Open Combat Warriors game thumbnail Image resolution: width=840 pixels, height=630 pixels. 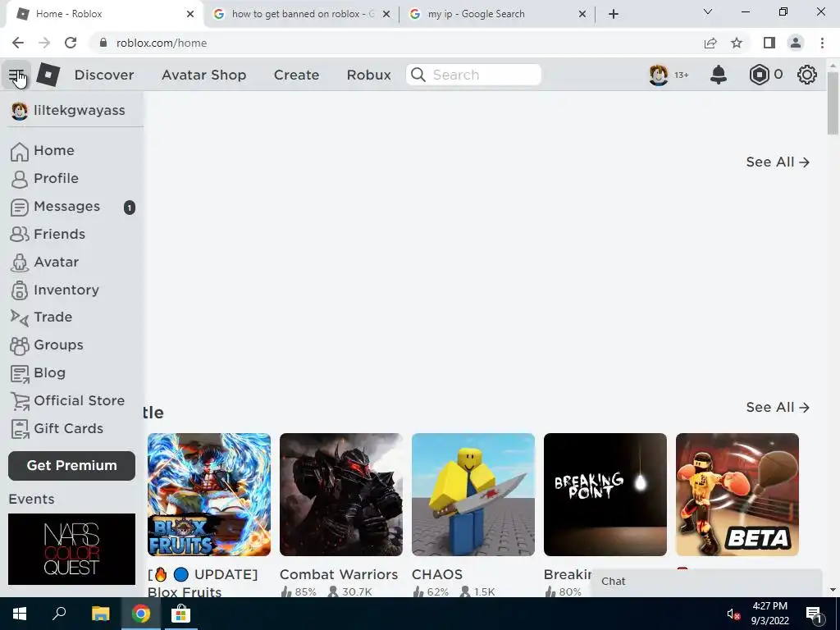click(x=340, y=495)
